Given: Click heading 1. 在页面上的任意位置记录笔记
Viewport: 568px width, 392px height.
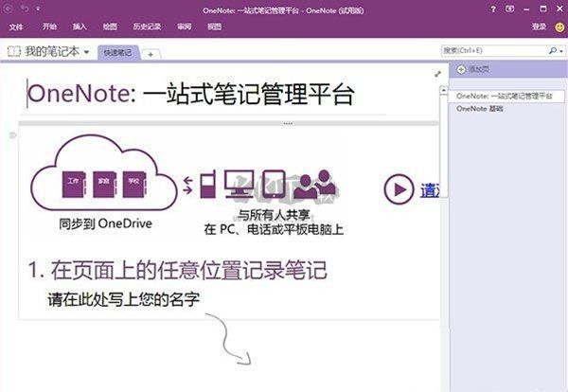Looking at the screenshot, I should 178,270.
